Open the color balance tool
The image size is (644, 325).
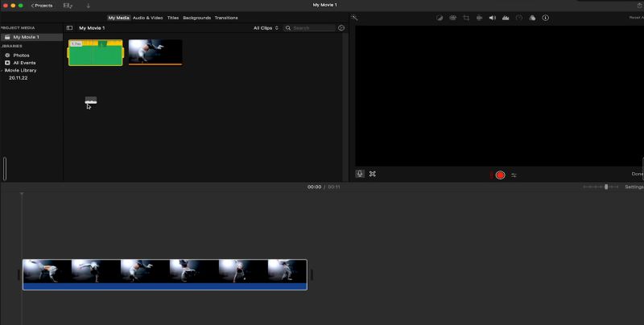point(440,18)
